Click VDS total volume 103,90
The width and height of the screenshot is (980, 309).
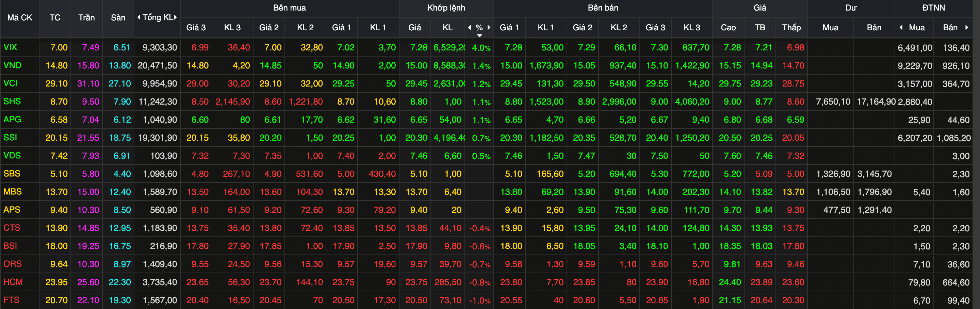point(164,156)
